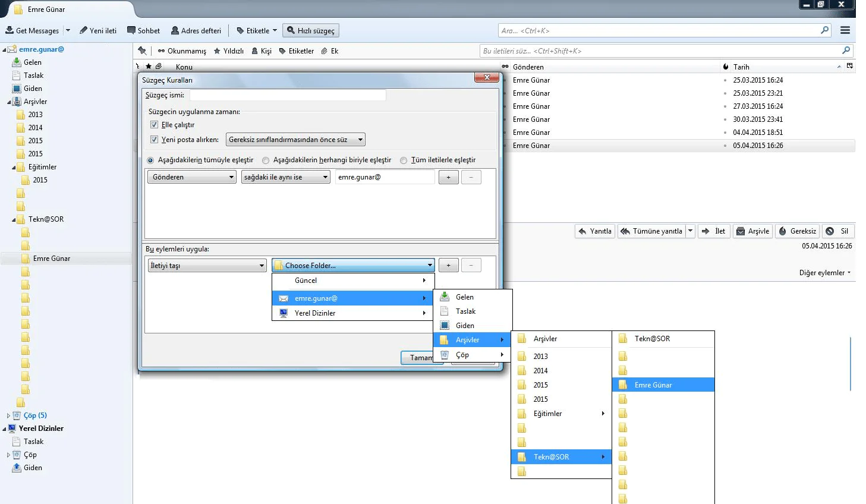Enable the Elle çalıştır checkbox

click(154, 125)
